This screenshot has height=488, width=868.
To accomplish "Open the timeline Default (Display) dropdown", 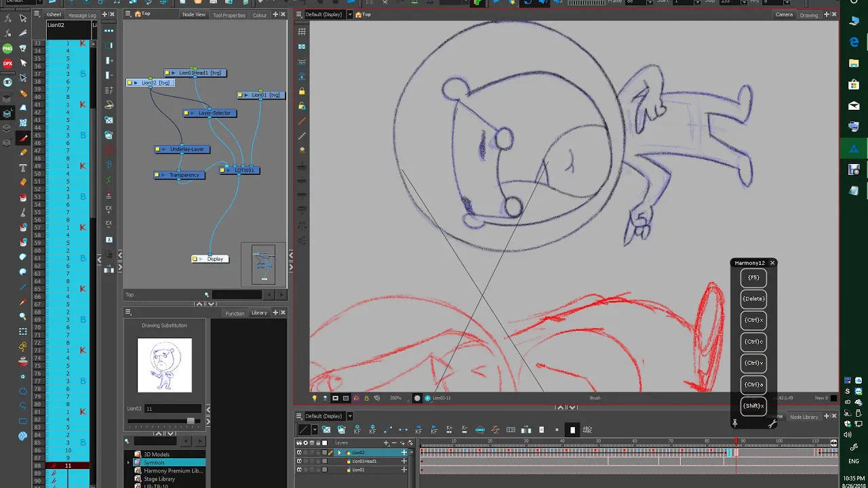I will [350, 416].
